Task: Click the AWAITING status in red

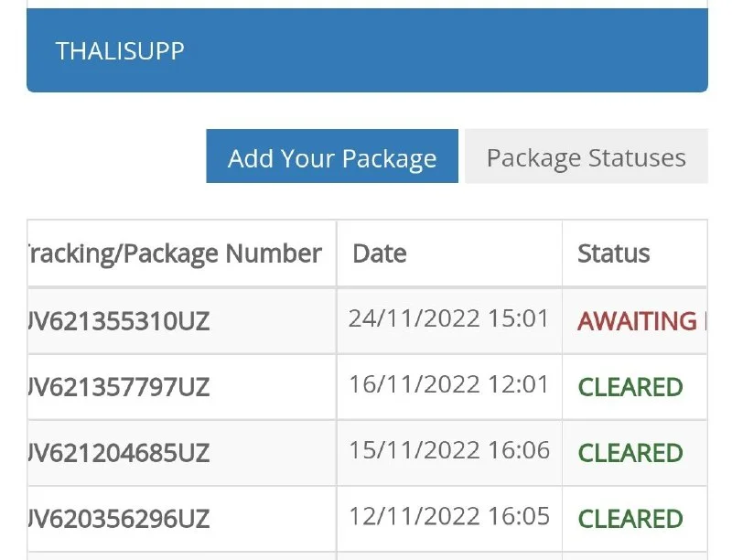Action: click(638, 321)
